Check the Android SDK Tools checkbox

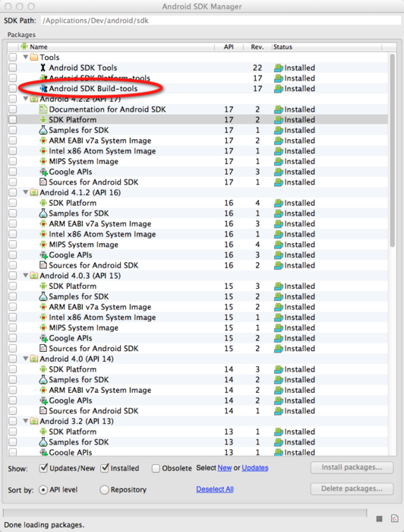coord(13,68)
